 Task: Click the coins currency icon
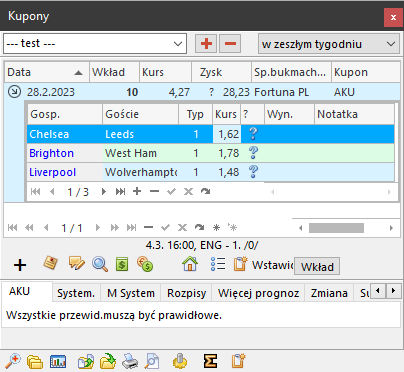coord(145,265)
